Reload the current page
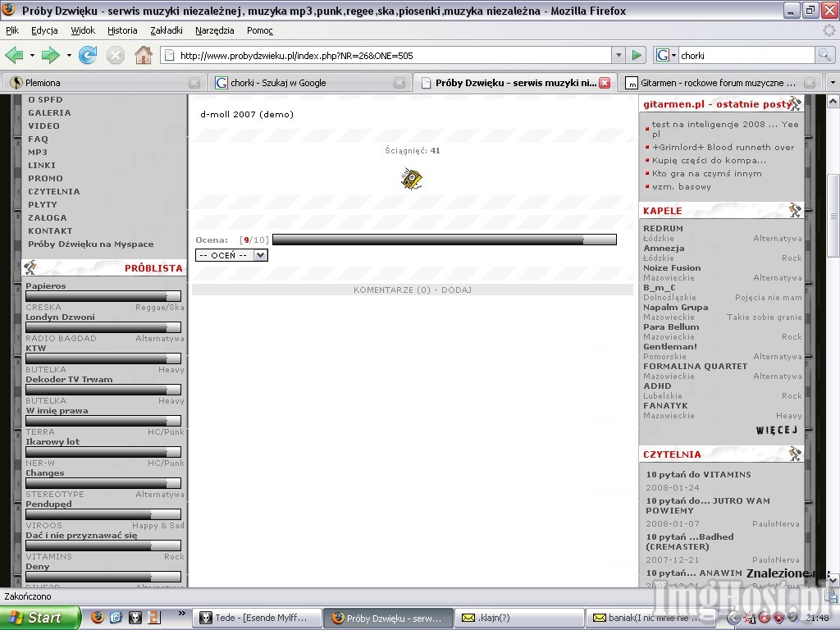 point(87,55)
